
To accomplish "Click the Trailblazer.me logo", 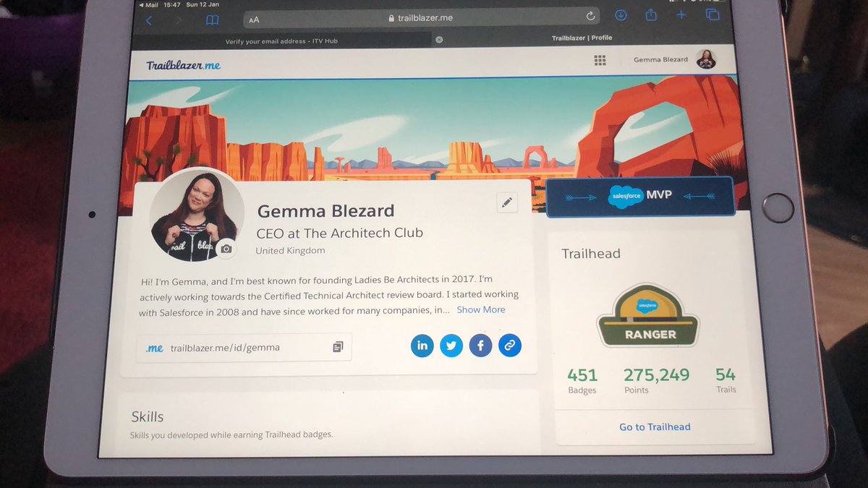I will point(184,65).
